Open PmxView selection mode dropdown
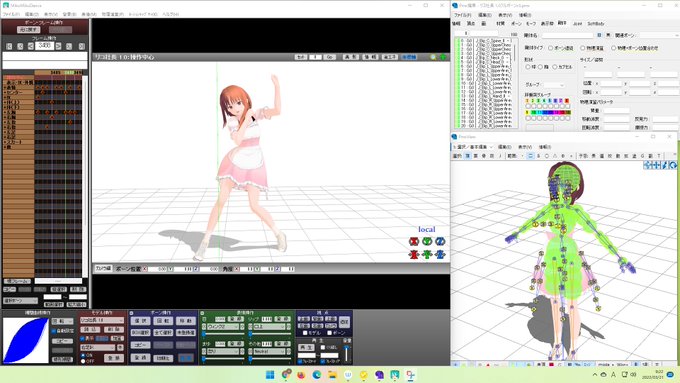This screenshot has height=383, width=680. [473, 147]
